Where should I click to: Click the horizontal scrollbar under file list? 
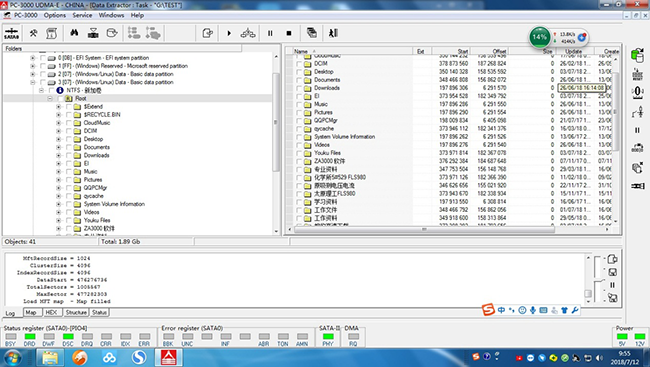click(424, 229)
